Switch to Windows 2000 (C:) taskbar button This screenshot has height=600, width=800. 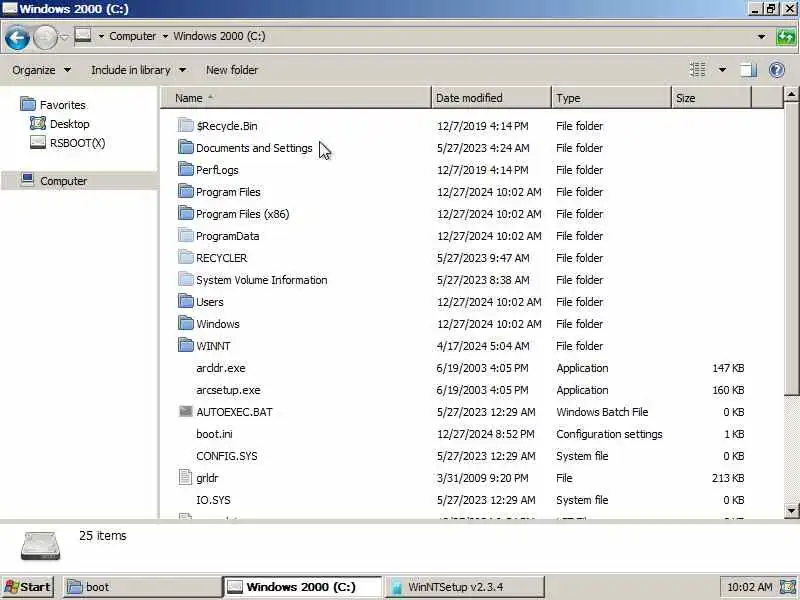pos(303,587)
